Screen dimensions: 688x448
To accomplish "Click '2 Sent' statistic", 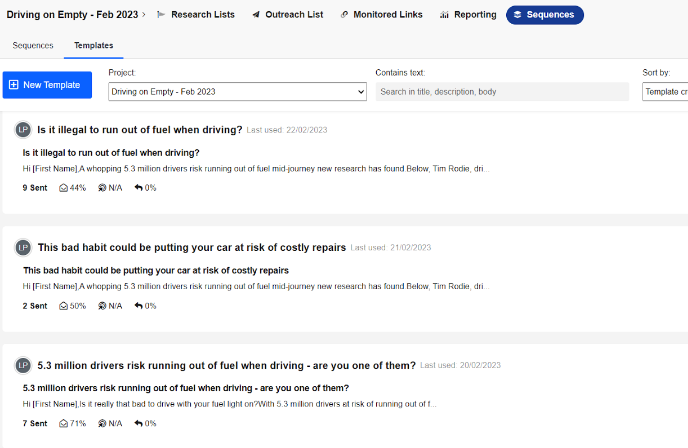I will (x=35, y=306).
